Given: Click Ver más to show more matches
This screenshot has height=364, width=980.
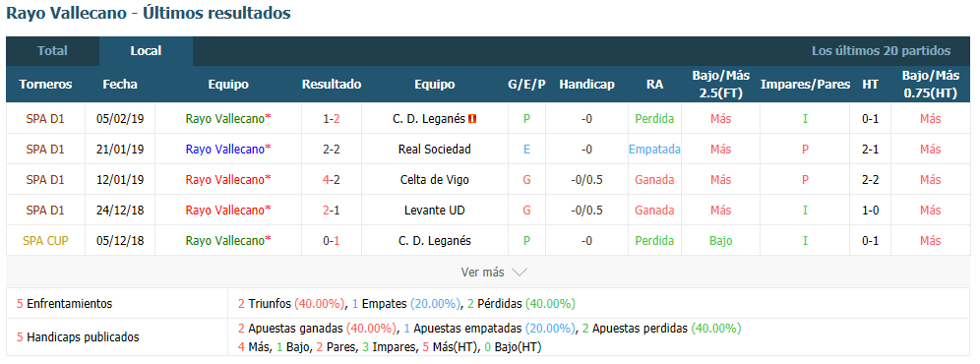Looking at the screenshot, I should (x=482, y=273).
